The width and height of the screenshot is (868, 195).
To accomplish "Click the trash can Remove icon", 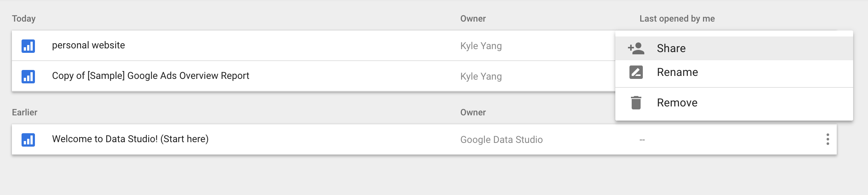I will [636, 103].
